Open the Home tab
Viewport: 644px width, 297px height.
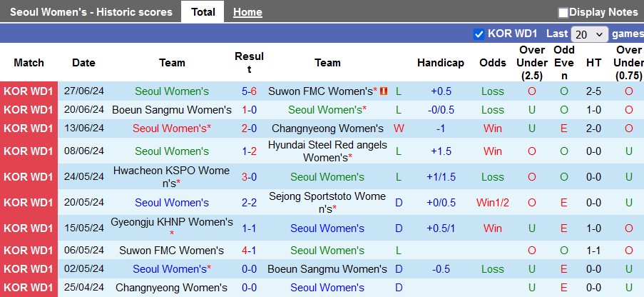247,12
